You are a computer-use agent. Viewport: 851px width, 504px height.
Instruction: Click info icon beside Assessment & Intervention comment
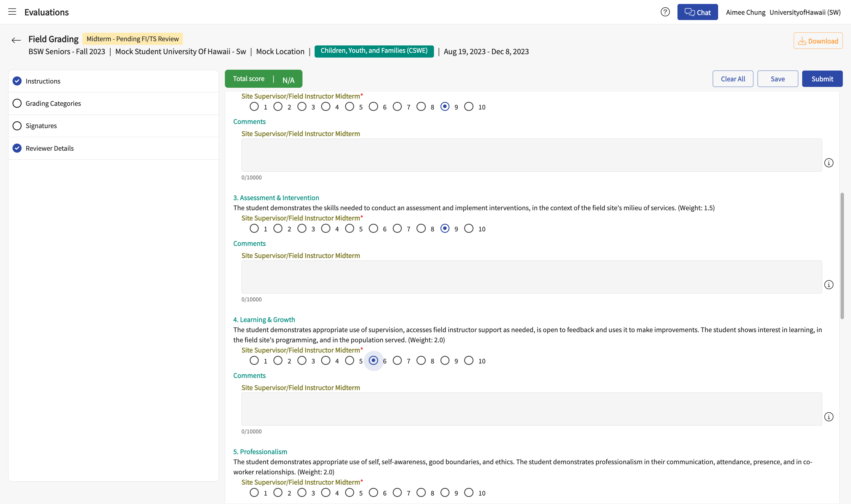829,285
